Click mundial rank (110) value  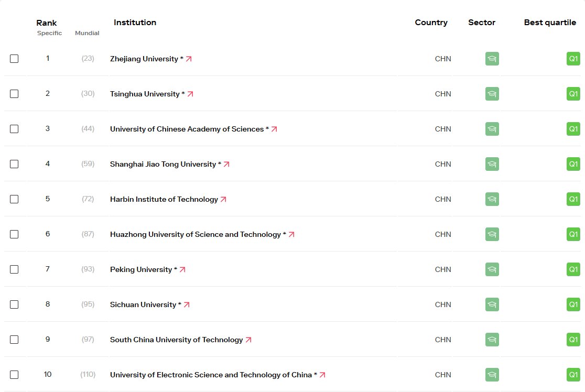point(88,374)
